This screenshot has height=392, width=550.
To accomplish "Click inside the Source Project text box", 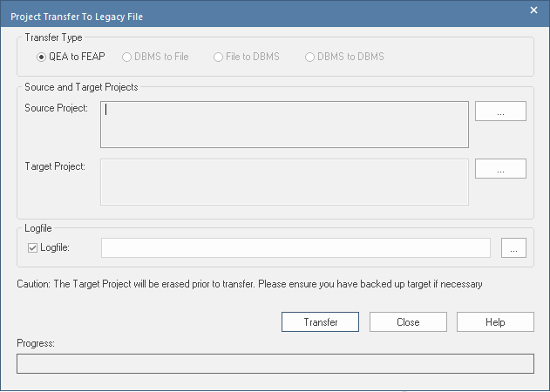I will click(284, 125).
